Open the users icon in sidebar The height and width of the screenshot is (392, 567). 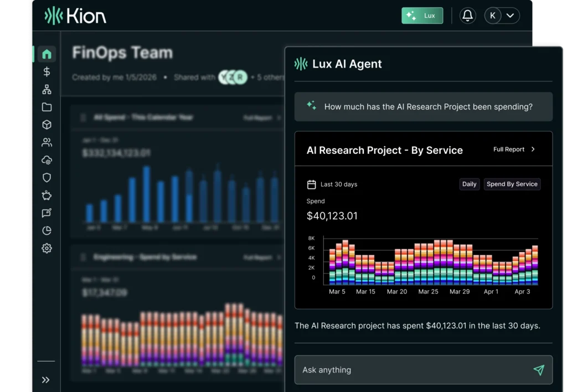(47, 142)
